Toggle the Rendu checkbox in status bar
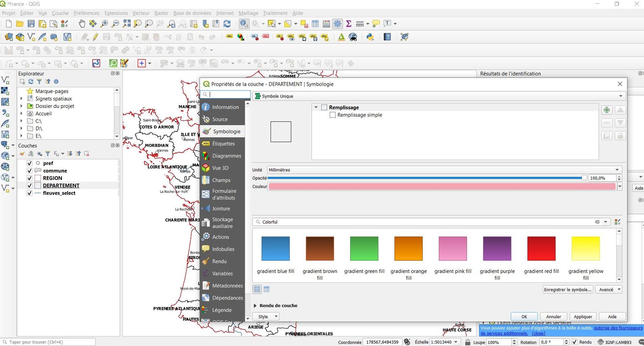Viewport: 644px width, 346px height. [574, 342]
